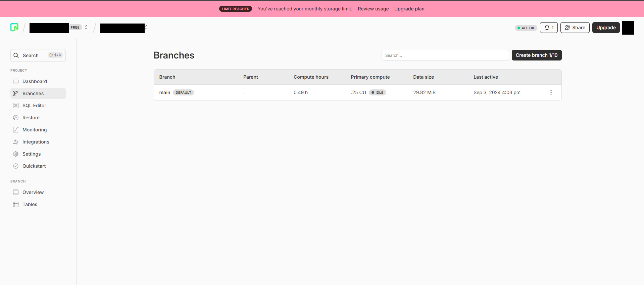Open the main branch three-dot actions menu

[x=551, y=92]
